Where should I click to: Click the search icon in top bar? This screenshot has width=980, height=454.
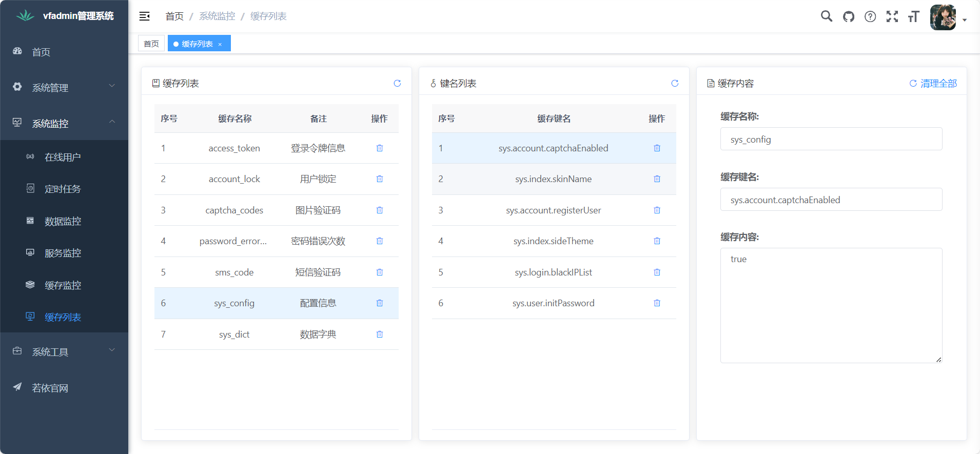tap(826, 16)
